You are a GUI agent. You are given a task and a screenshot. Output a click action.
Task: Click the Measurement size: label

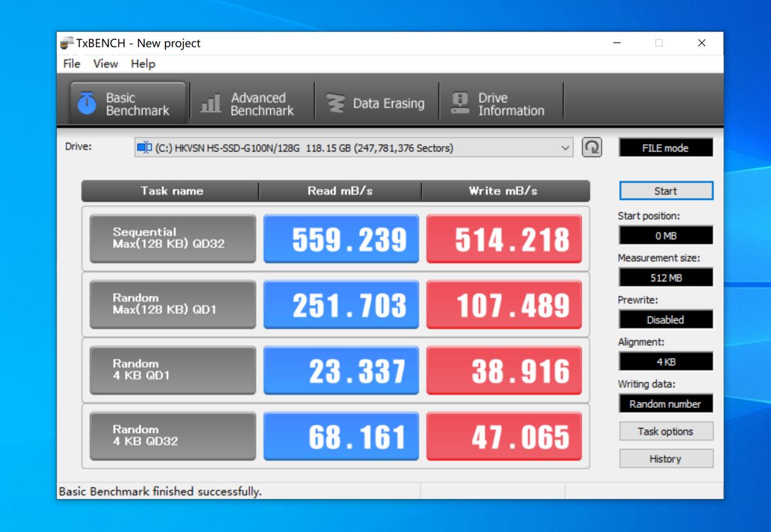pyautogui.click(x=659, y=258)
